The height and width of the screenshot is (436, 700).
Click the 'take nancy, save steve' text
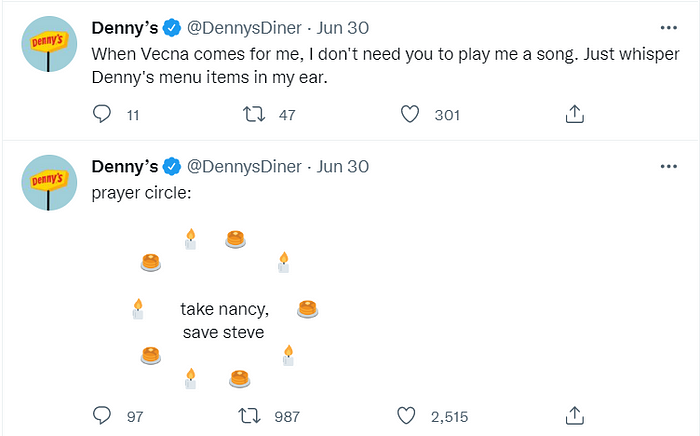pyautogui.click(x=224, y=320)
